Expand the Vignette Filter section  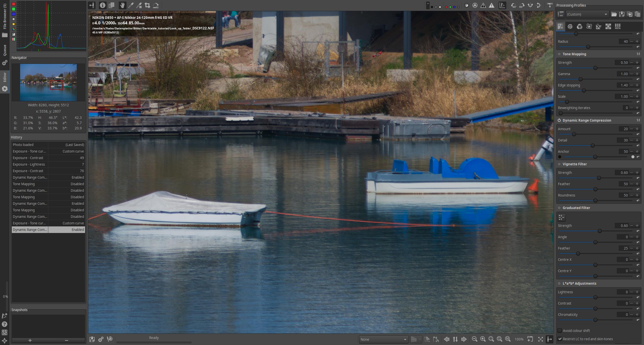tap(575, 164)
